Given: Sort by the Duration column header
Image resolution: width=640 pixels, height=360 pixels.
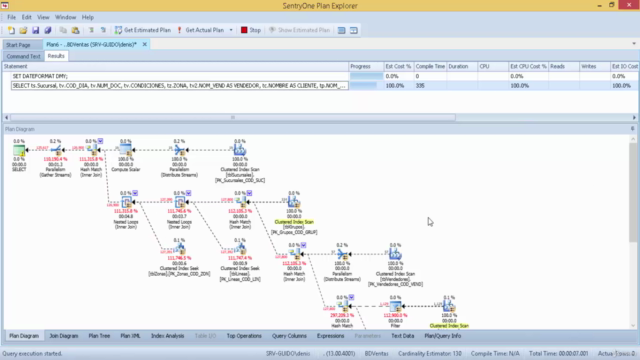Looking at the screenshot, I should tap(462, 67).
